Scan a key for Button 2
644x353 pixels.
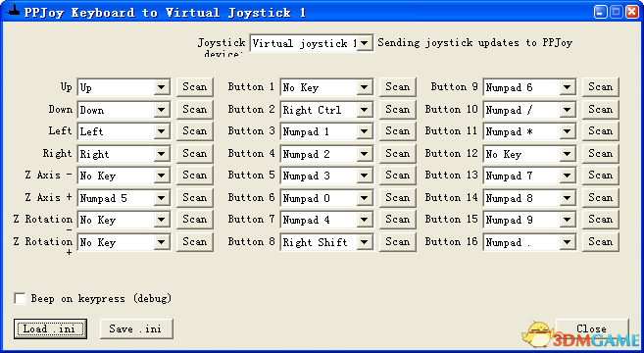tap(398, 110)
